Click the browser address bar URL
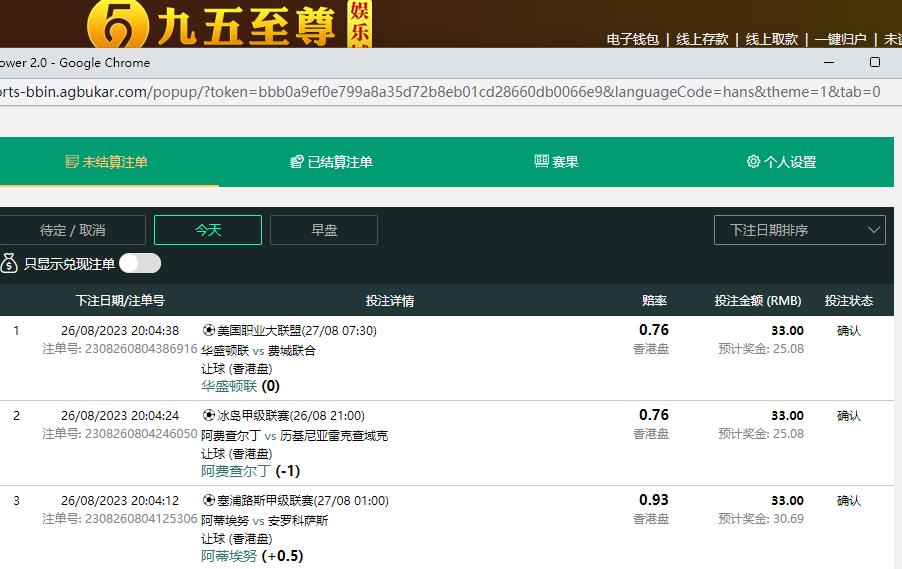 [440, 92]
